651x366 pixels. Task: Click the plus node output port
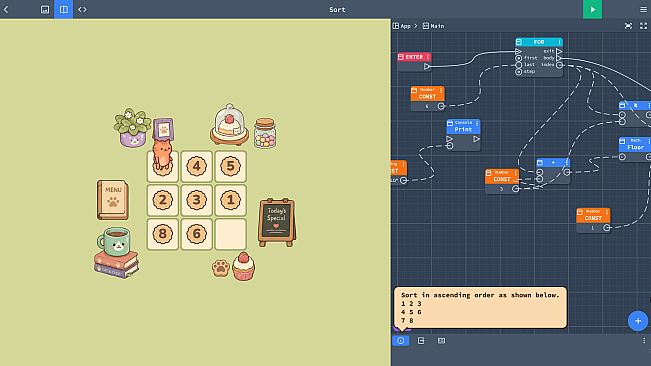(567, 172)
